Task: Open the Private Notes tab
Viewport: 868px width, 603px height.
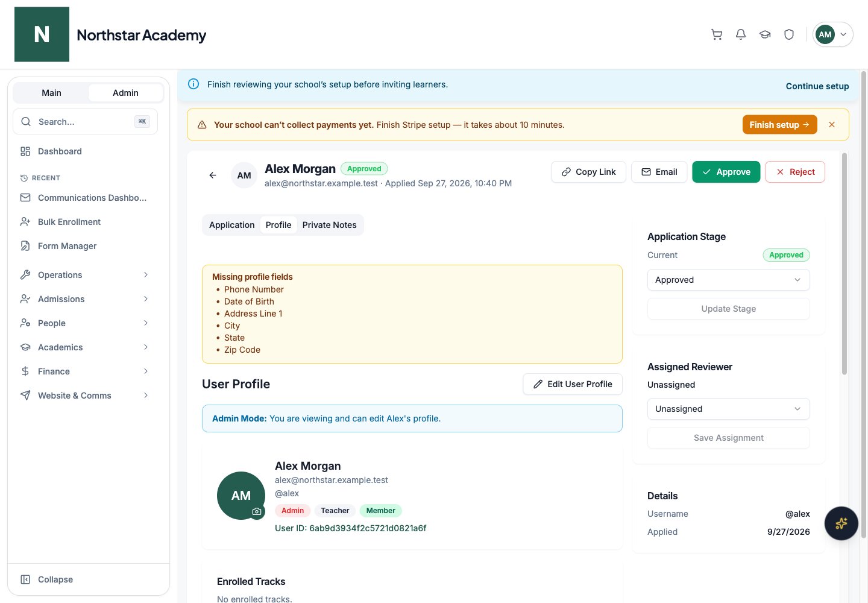Action: tap(330, 225)
